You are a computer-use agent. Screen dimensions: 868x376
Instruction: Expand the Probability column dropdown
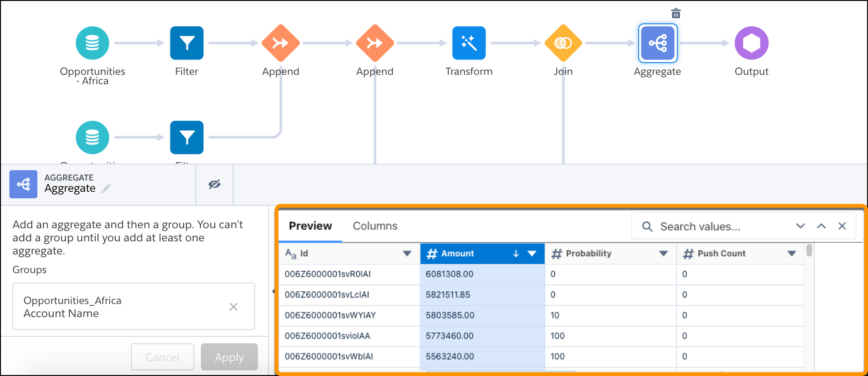click(663, 253)
